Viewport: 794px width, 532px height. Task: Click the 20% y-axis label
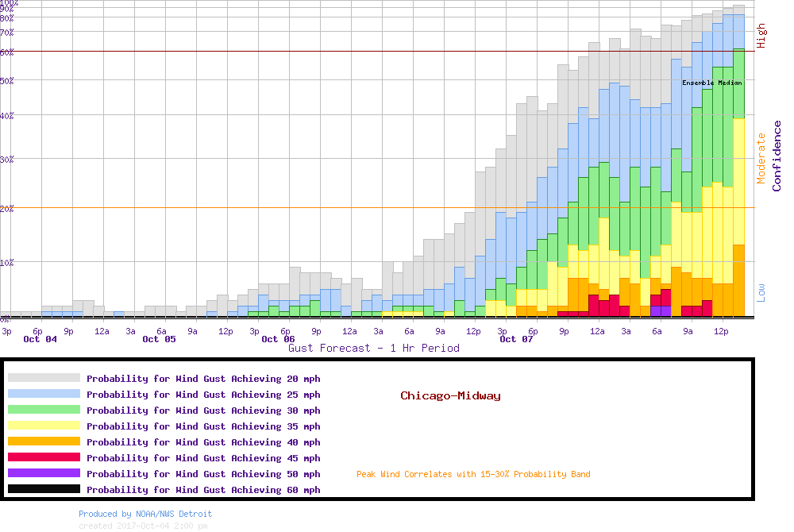point(6,209)
